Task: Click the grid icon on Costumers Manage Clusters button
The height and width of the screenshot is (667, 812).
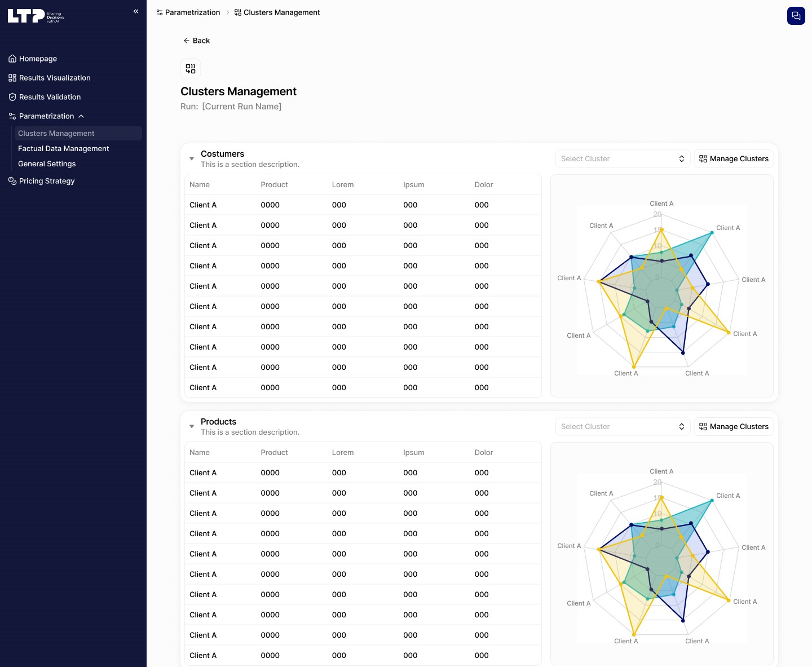Action: click(x=703, y=158)
